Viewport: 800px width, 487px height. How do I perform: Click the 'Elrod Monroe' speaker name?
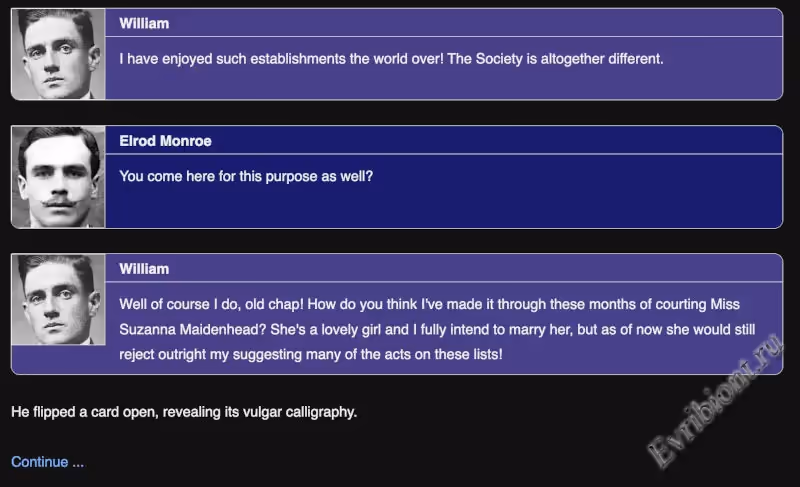(165, 141)
